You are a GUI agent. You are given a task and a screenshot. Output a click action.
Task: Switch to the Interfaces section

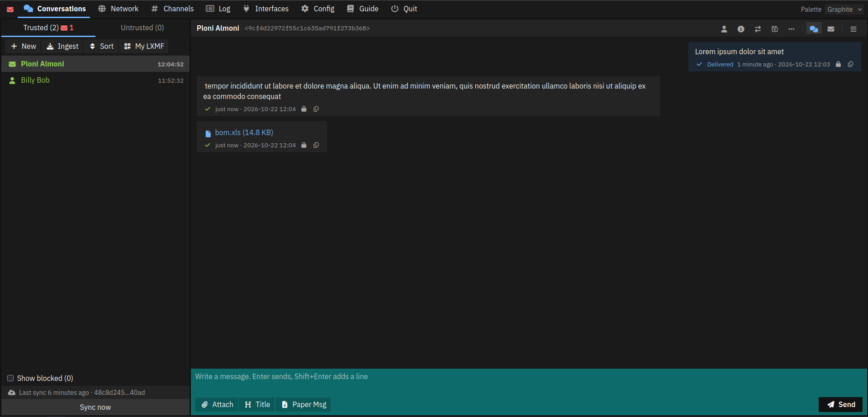(266, 9)
